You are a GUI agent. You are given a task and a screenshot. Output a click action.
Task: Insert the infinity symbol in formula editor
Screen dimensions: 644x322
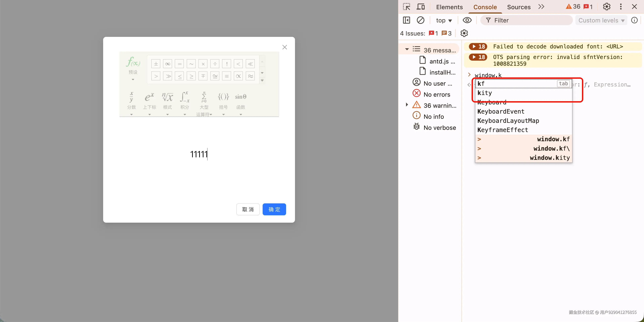tap(168, 64)
